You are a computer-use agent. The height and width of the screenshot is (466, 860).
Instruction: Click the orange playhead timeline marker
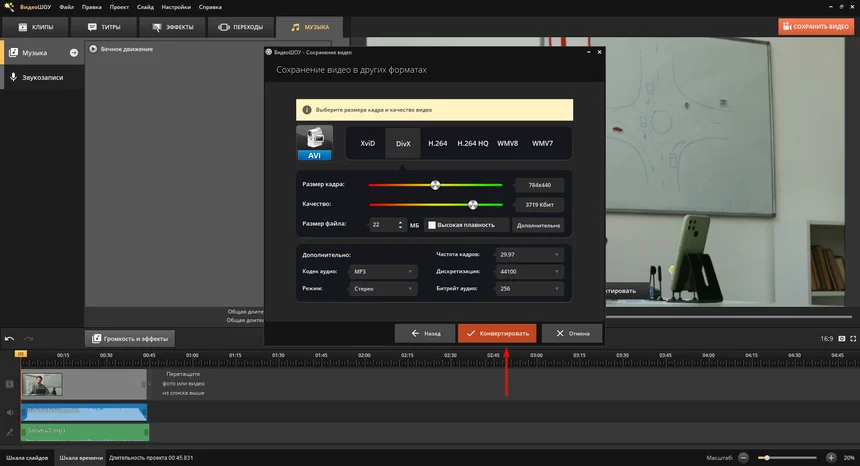(x=20, y=354)
